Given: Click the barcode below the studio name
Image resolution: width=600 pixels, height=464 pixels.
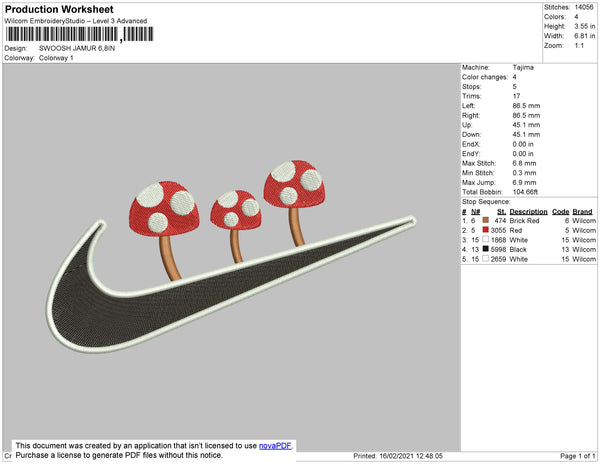Looking at the screenshot, I should point(80,34).
